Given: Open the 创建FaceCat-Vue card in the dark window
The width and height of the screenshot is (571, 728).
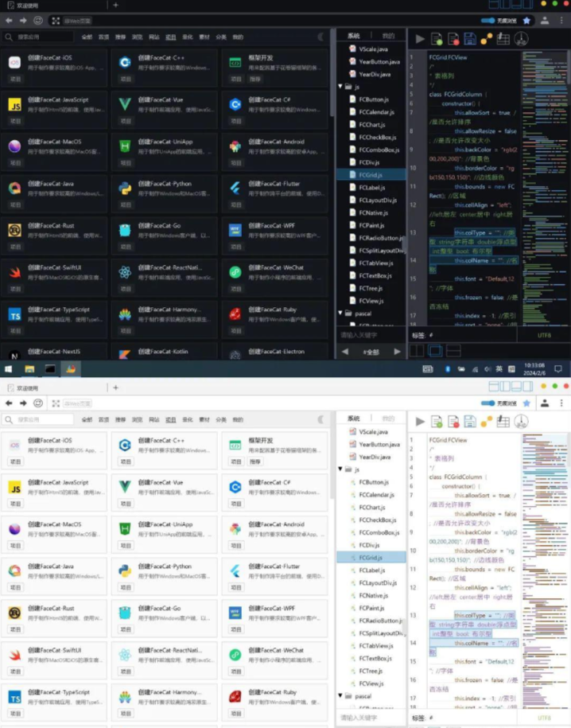Looking at the screenshot, I should (165, 109).
